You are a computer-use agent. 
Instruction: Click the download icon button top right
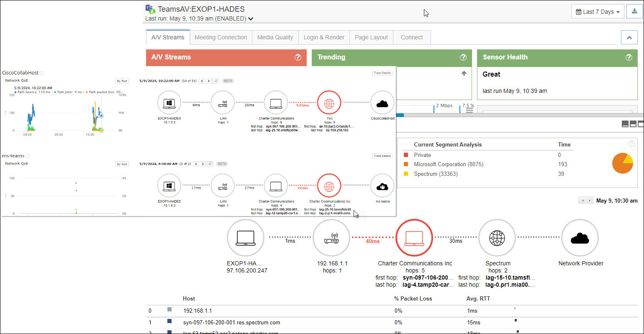[x=634, y=12]
